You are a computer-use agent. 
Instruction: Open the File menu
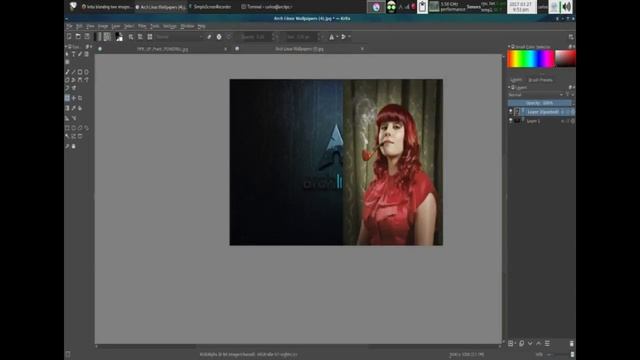click(x=69, y=26)
